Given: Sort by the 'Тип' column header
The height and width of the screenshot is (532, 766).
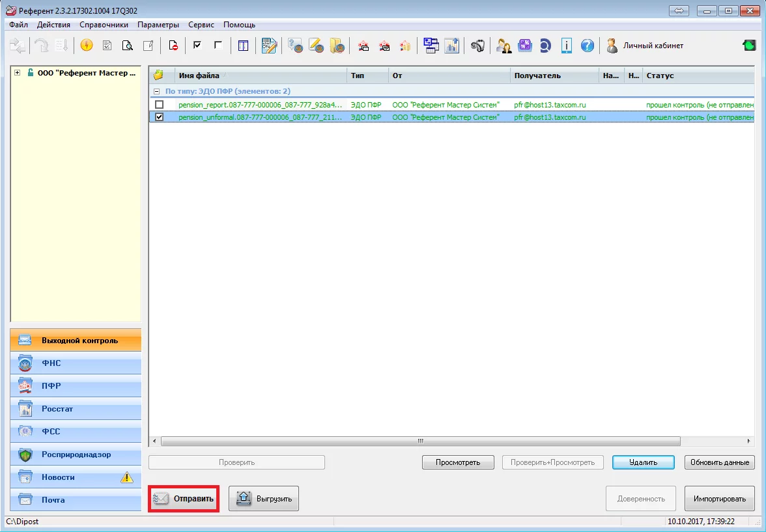Looking at the screenshot, I should click(x=368, y=76).
